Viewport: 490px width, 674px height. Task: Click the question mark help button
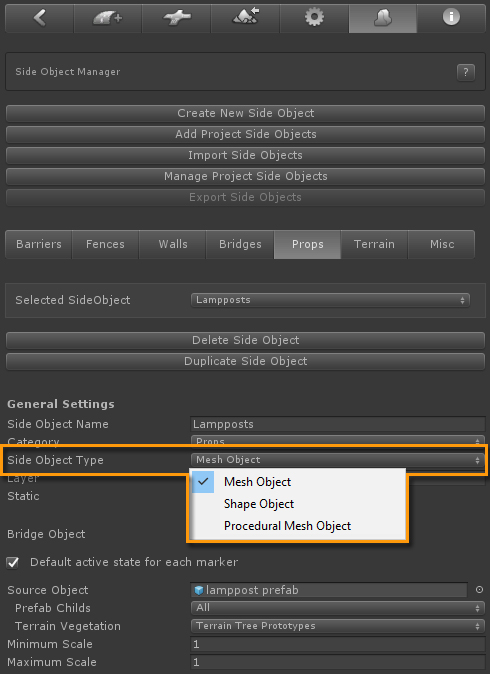click(466, 72)
